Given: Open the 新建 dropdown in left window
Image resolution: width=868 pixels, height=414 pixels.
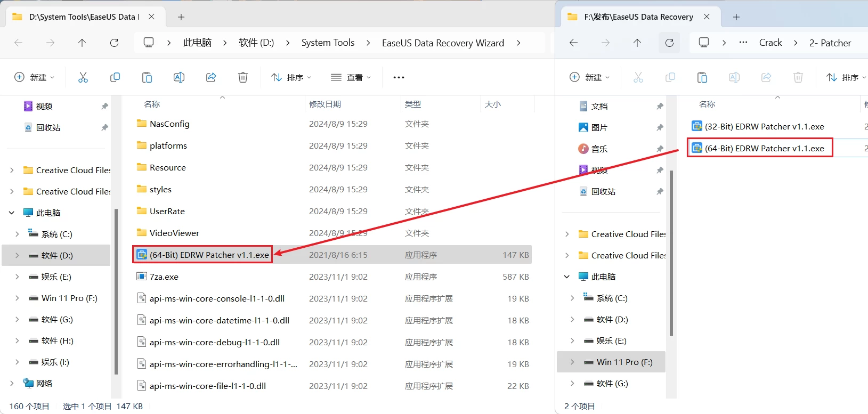Looking at the screenshot, I should (x=35, y=77).
